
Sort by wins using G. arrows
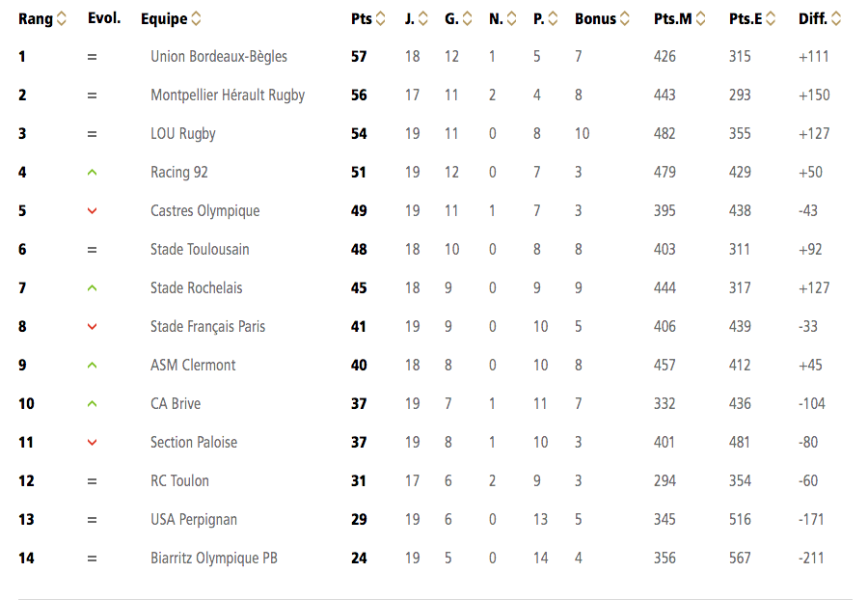coord(467,19)
